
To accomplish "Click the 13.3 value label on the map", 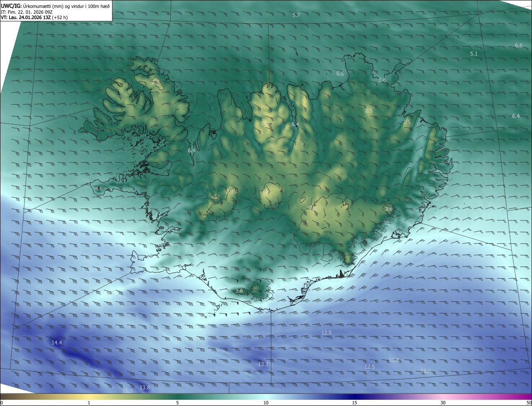I will 263,364.
